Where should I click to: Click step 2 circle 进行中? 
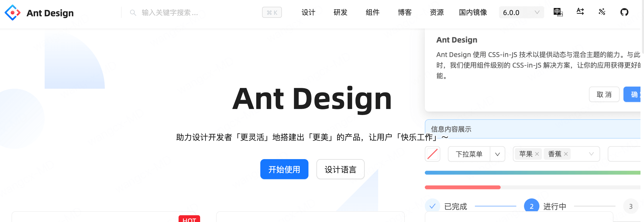[531, 206]
